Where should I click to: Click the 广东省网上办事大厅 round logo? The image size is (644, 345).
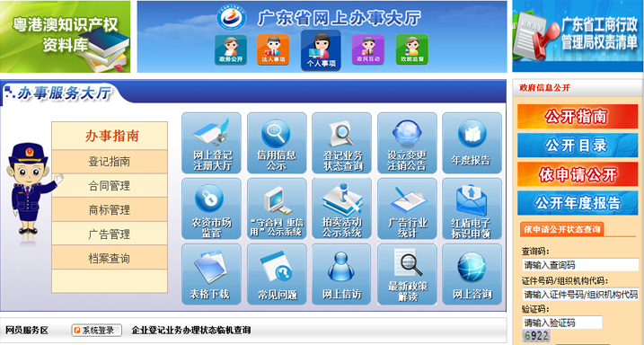point(232,17)
